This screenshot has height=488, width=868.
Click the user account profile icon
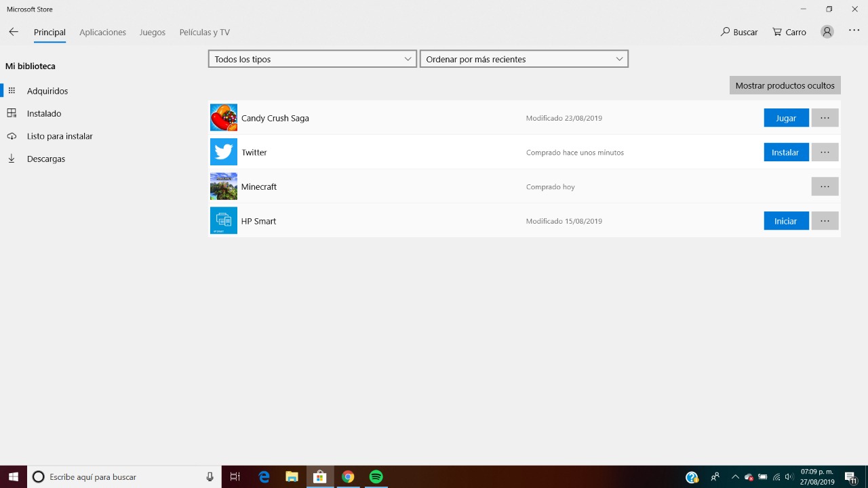point(827,32)
